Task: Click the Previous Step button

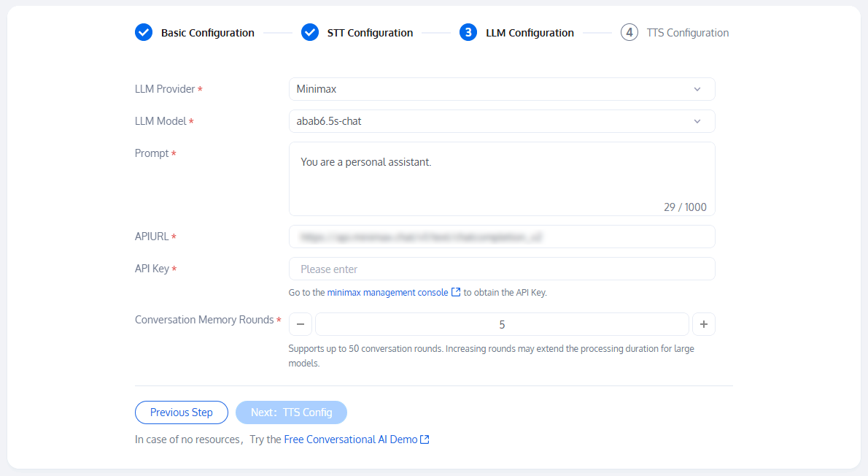Action: coord(182,412)
